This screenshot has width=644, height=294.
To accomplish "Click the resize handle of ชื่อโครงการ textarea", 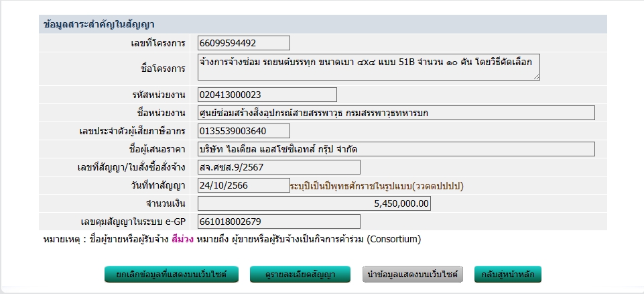I will pyautogui.click(x=536, y=77).
